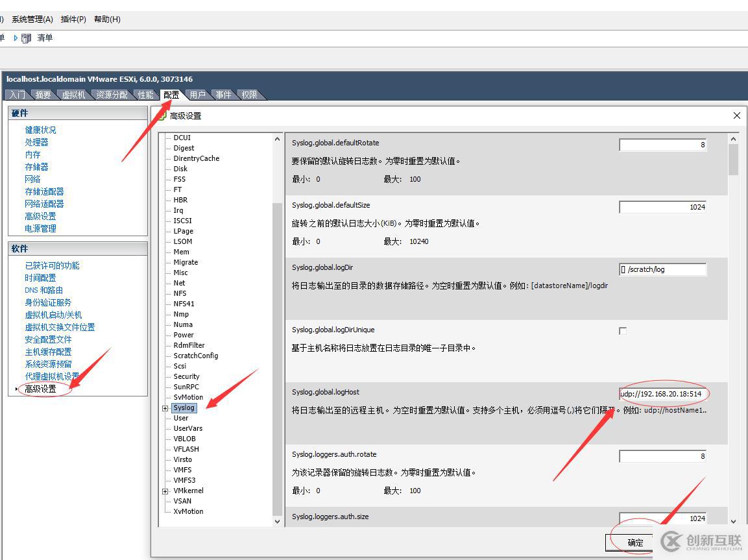Viewport: 748px width, 560px height.
Task: Select DCUI in the settings tree
Action: pos(182,138)
